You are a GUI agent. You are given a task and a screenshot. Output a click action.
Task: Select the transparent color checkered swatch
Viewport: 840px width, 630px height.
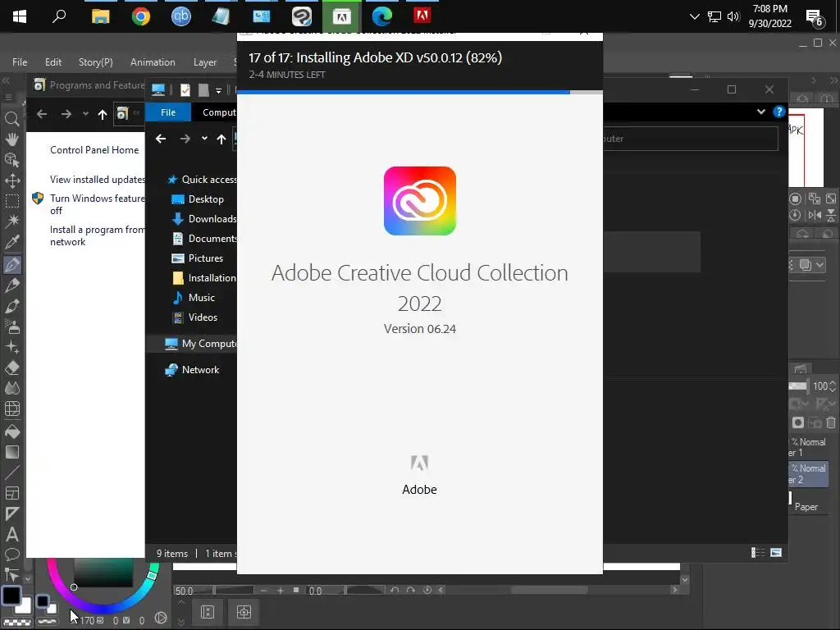[16, 623]
